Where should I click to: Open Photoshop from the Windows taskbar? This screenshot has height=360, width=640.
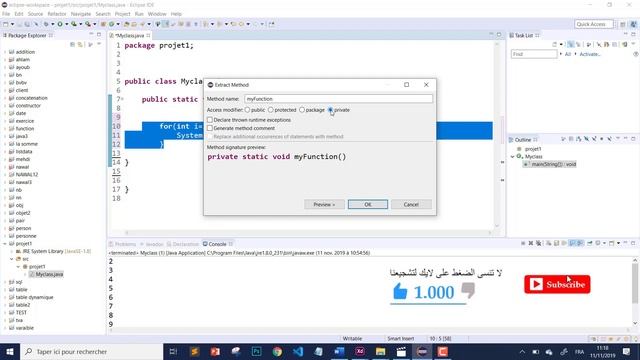click(x=257, y=351)
